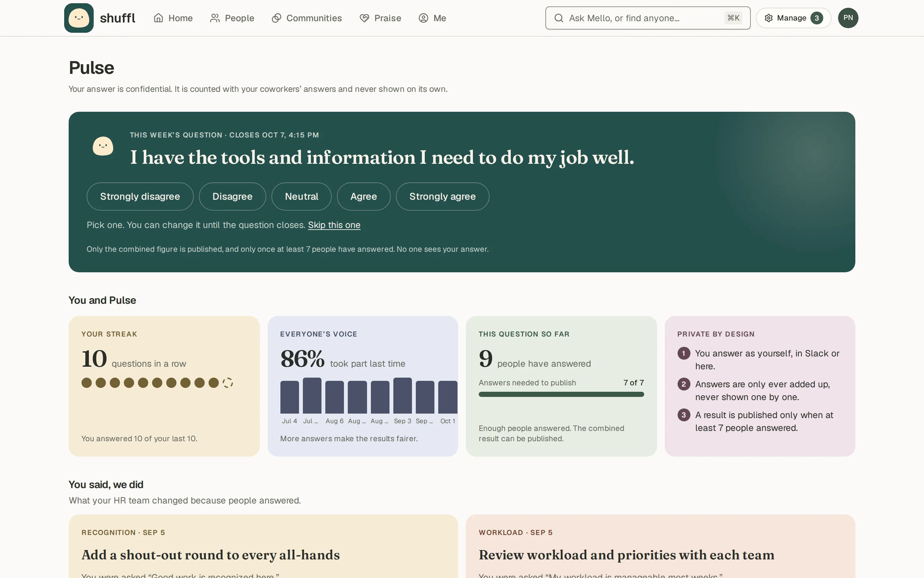The width and height of the screenshot is (924, 578).
Task: Go to the People page
Action: [232, 18]
